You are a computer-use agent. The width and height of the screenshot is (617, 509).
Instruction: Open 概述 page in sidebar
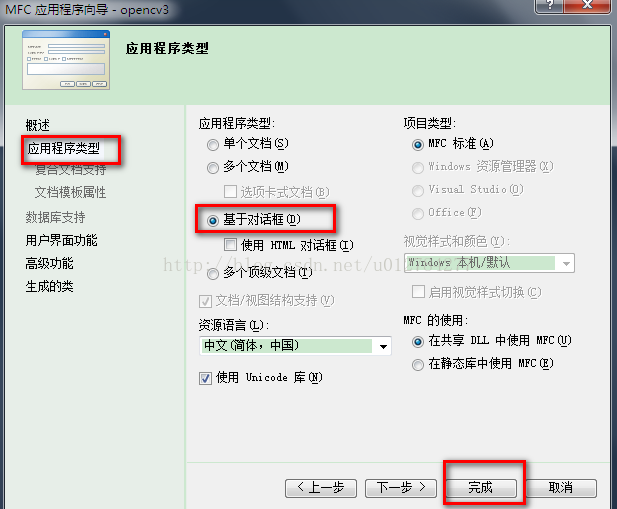pyautogui.click(x=38, y=125)
